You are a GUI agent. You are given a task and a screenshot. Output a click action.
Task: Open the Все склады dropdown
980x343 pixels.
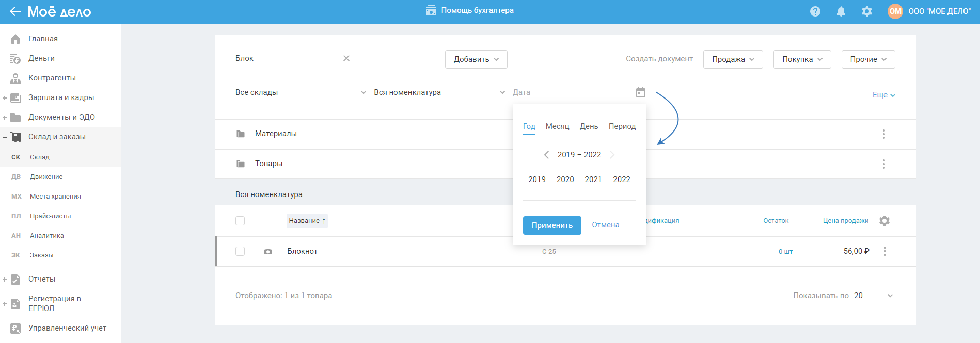point(302,92)
